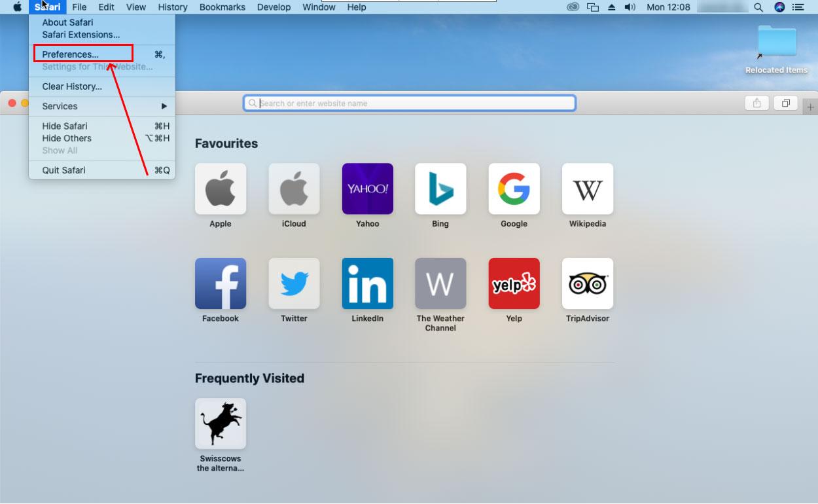
Task: Open the Edit menu
Action: coord(106,7)
